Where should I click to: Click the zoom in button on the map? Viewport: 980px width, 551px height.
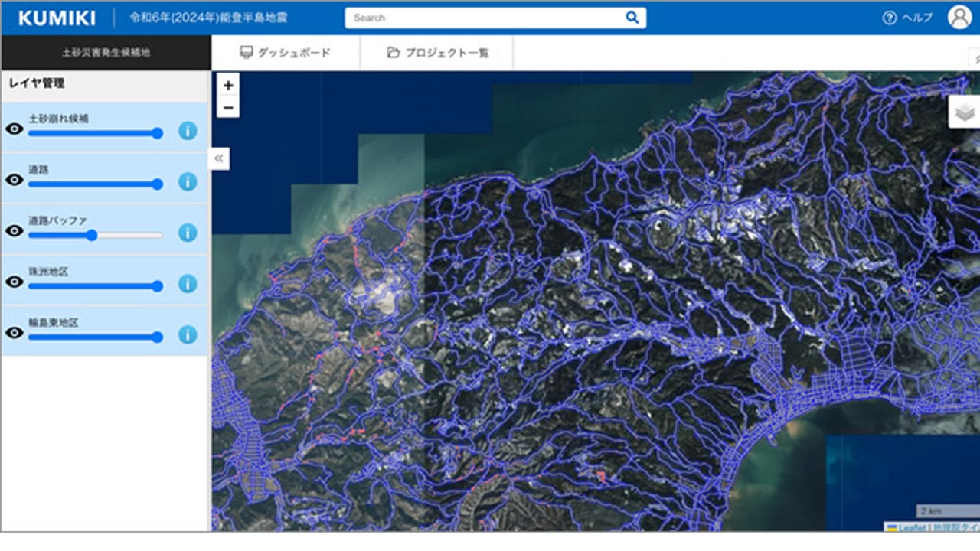pos(227,86)
